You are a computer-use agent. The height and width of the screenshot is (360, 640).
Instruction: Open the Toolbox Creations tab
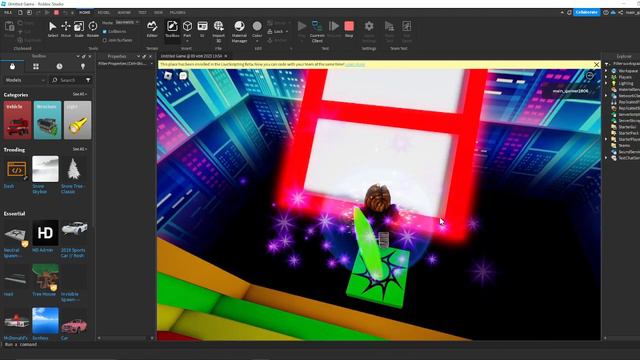click(83, 67)
